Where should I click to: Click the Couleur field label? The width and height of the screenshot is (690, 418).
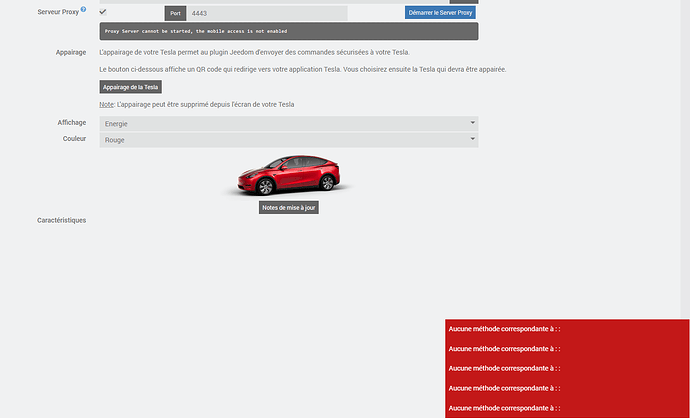click(x=74, y=139)
